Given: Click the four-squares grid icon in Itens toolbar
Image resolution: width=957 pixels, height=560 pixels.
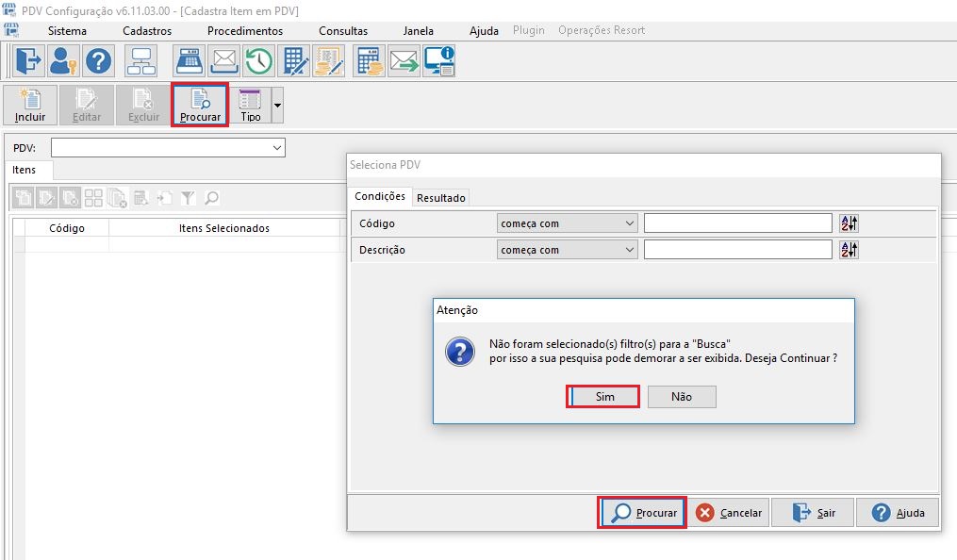Looking at the screenshot, I should [93, 198].
